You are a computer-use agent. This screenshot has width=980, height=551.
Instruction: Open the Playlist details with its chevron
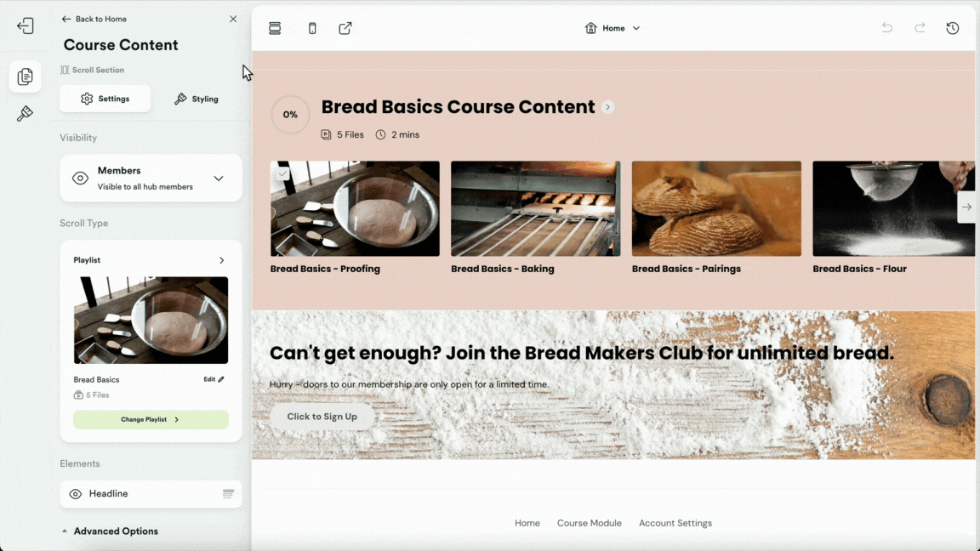(x=221, y=259)
